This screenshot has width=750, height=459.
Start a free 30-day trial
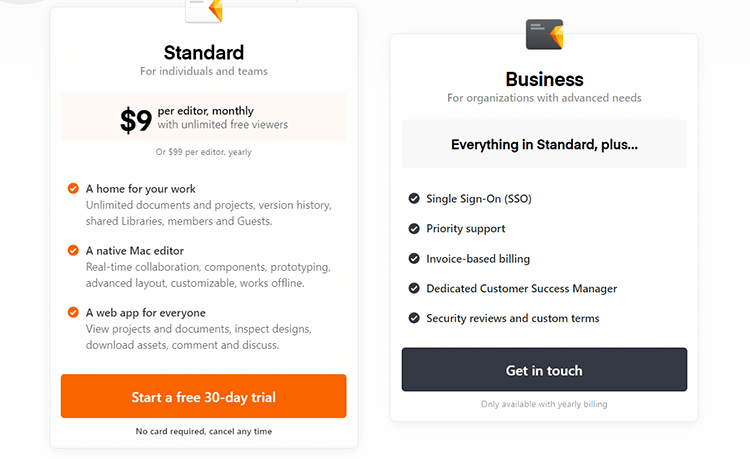[x=204, y=397]
